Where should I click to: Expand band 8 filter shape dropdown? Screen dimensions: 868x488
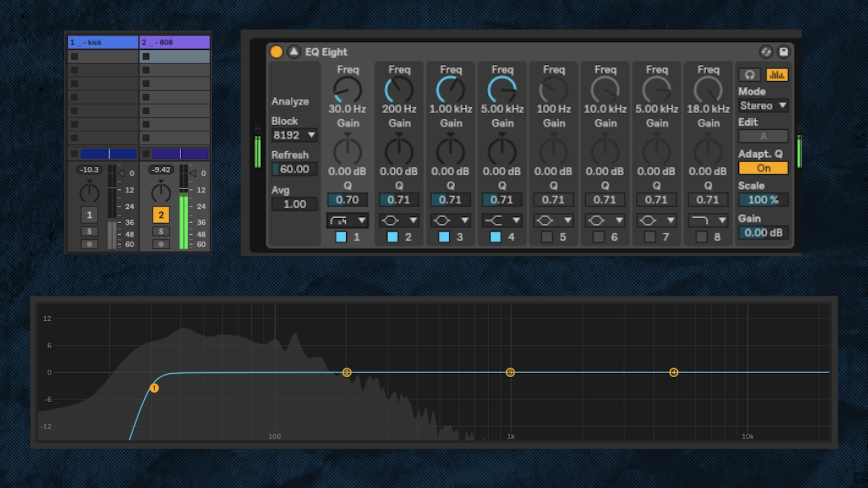[x=721, y=220]
